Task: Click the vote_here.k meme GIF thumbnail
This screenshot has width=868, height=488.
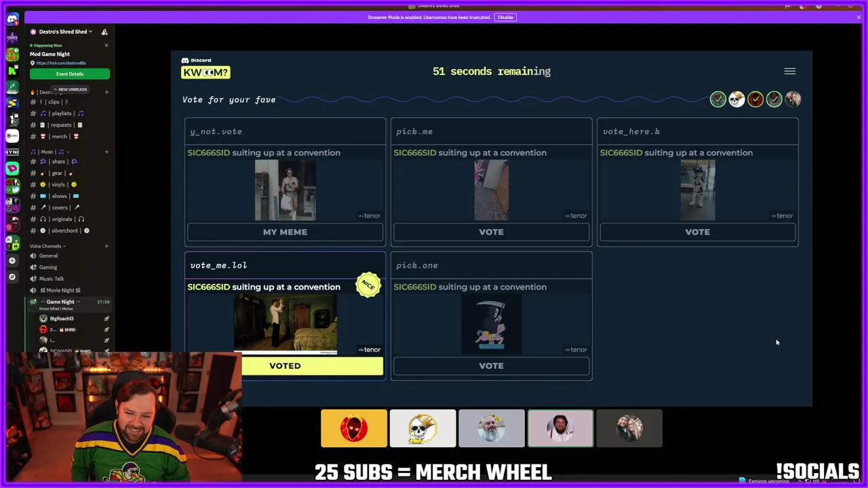Action: click(x=697, y=190)
